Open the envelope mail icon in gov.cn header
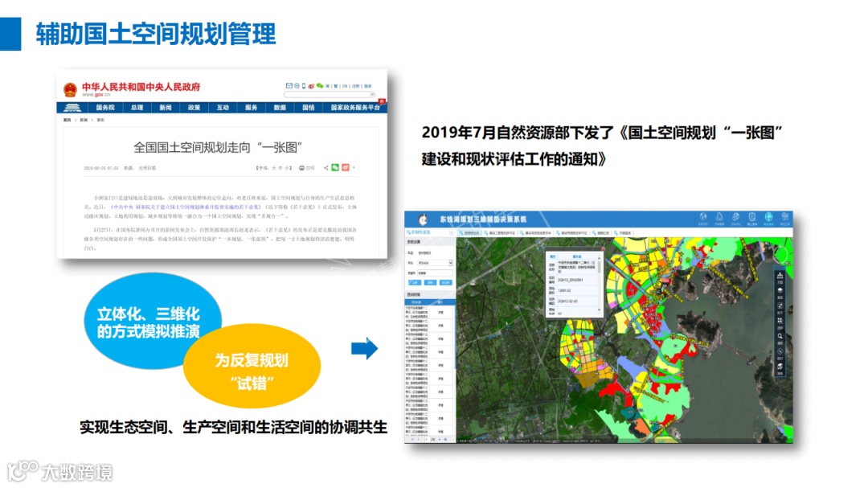This screenshot has width=868, height=488. tap(289, 86)
